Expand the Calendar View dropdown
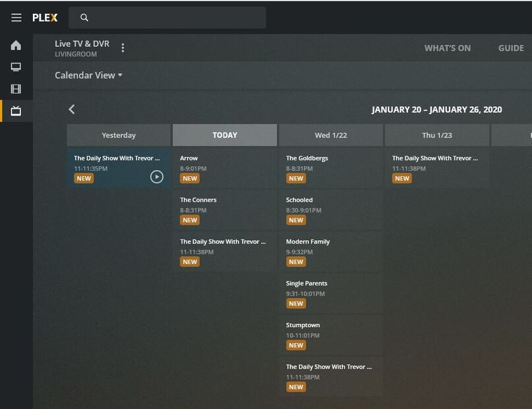 88,75
